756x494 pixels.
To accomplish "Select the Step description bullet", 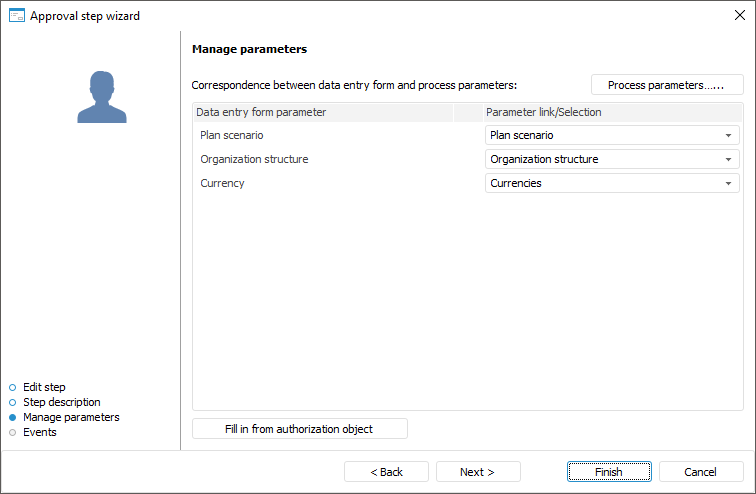I will pos(12,402).
